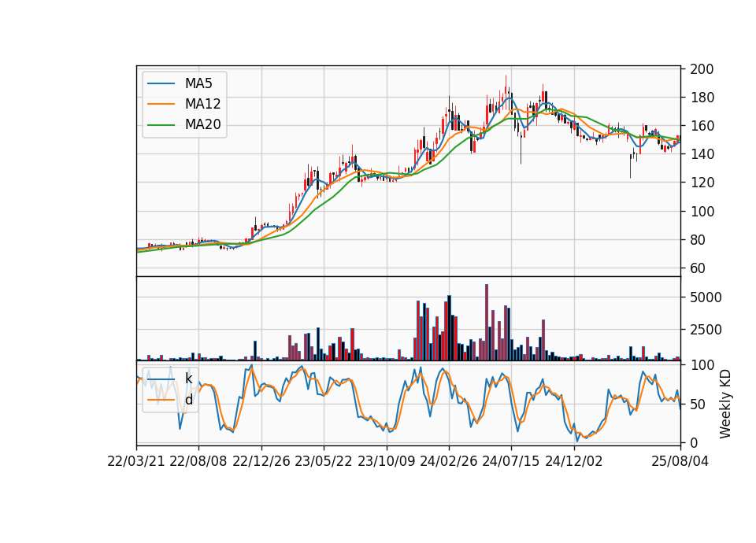Click the 22/03/21 date tick label
The width and height of the screenshot is (756, 543).
(x=136, y=461)
